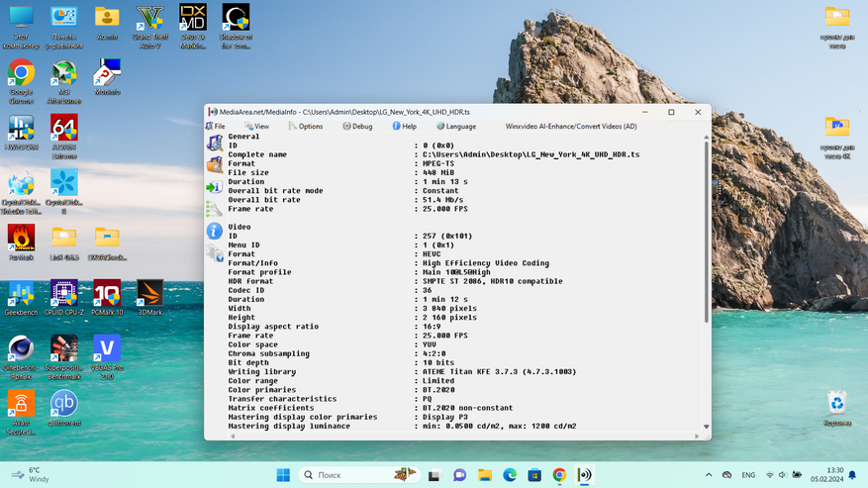Expand hidden icons chevron in system tray
The width and height of the screenshot is (868, 488).
tap(707, 475)
